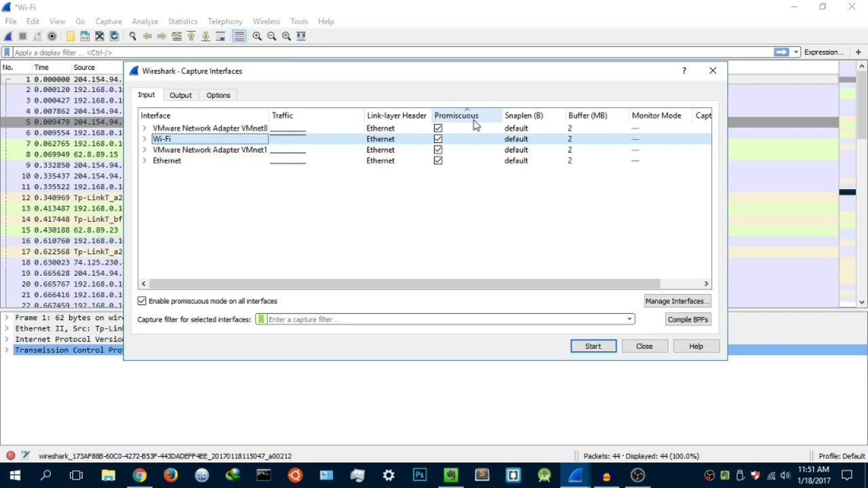Click the Manage Interfaces button
The image size is (868, 488).
(677, 301)
